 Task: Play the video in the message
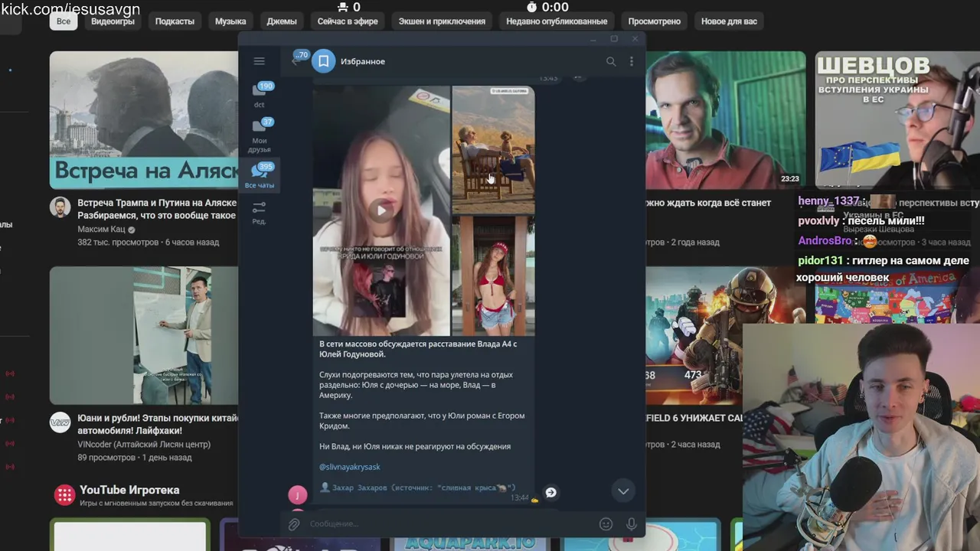381,210
